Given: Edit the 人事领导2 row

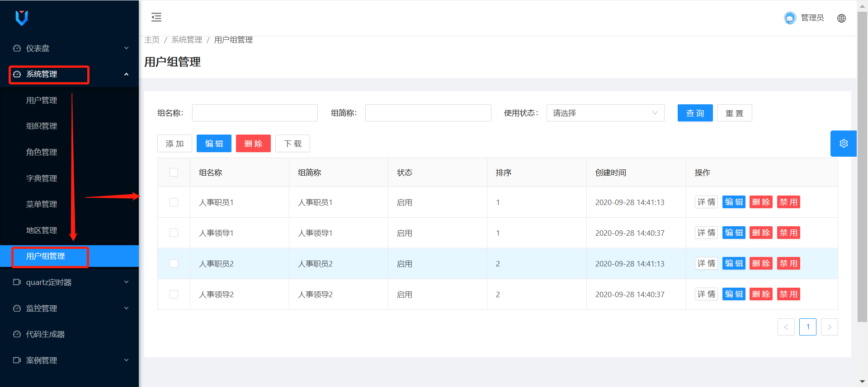Looking at the screenshot, I should 734,294.
